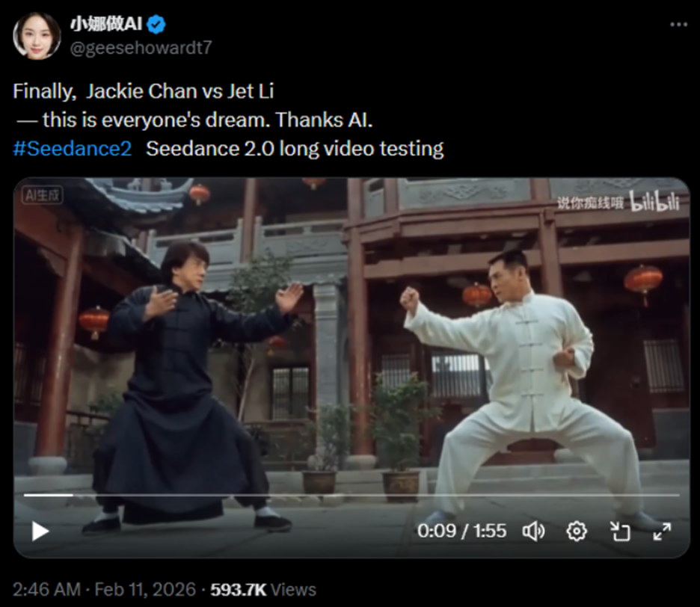Click the profile avatar photo

pos(37,36)
